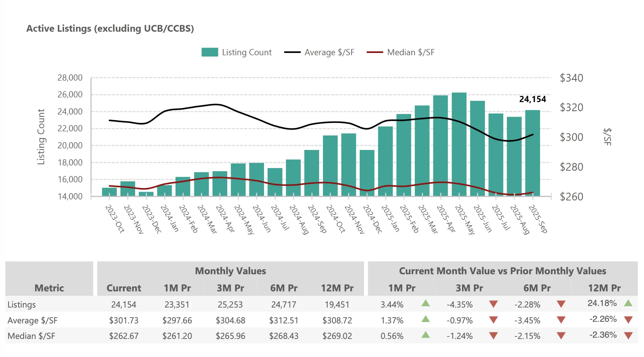Viewport: 644px width, 357px height.
Task: Select the Median $/SF table row label
Action: coord(31,336)
